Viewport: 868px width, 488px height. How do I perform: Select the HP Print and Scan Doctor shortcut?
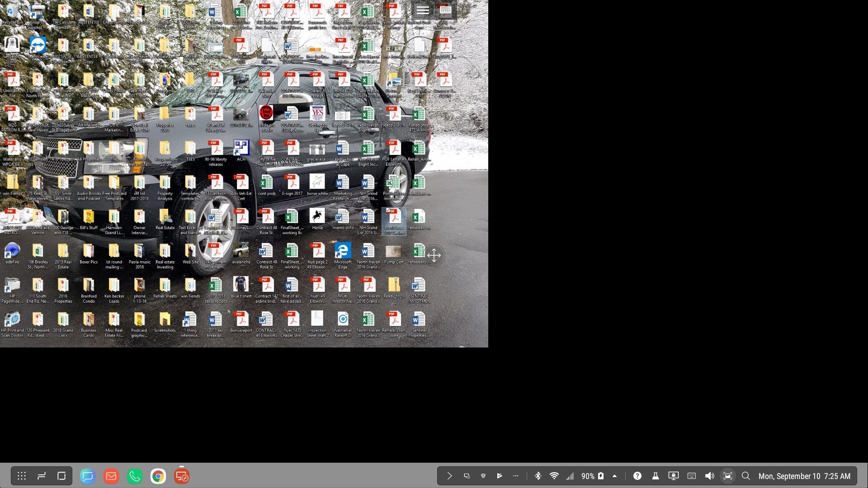12,324
